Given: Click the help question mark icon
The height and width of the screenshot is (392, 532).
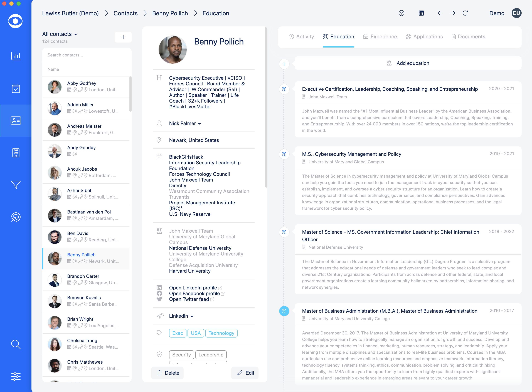Looking at the screenshot, I should coord(401,13).
